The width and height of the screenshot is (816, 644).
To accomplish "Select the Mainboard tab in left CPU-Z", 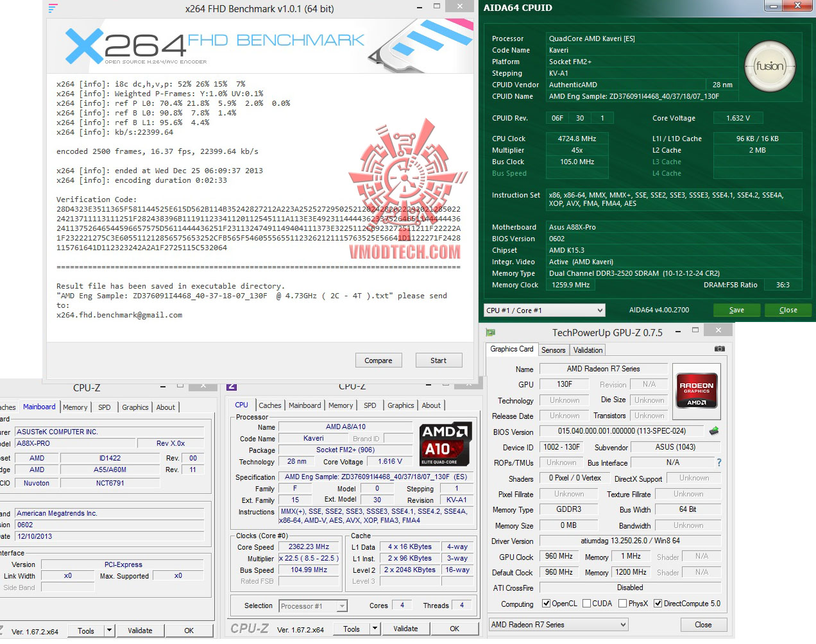I will (x=39, y=407).
